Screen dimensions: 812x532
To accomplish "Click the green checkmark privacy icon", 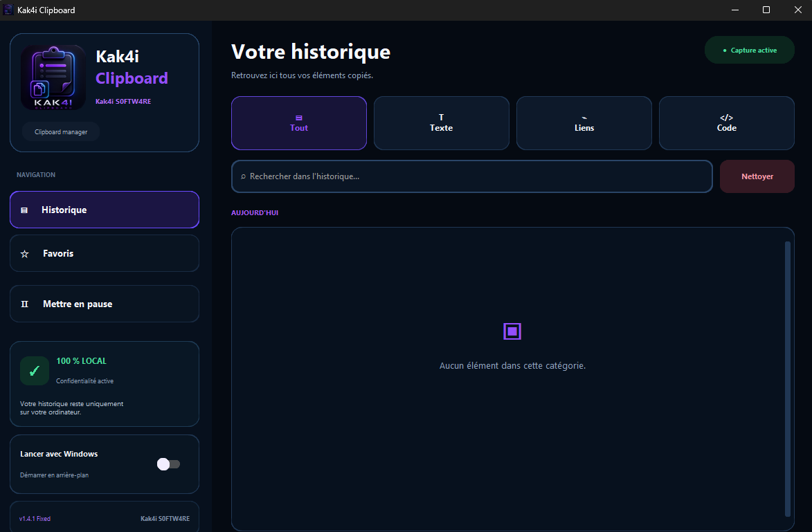I will (34, 371).
